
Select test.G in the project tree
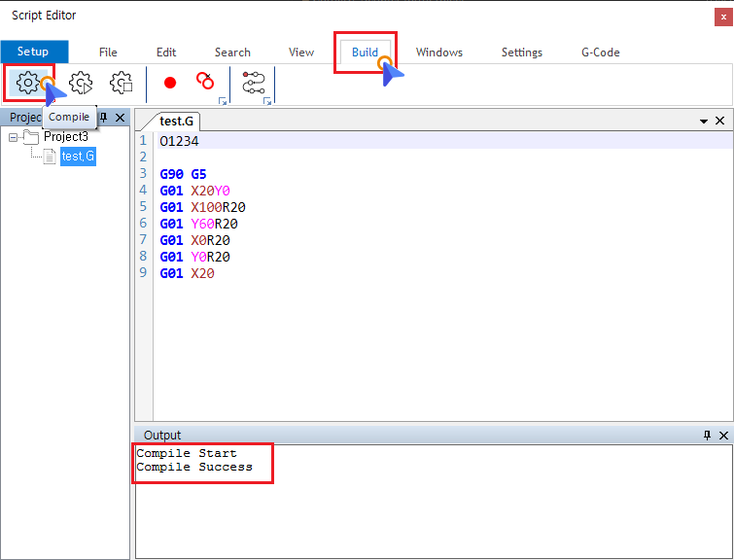[77, 157]
